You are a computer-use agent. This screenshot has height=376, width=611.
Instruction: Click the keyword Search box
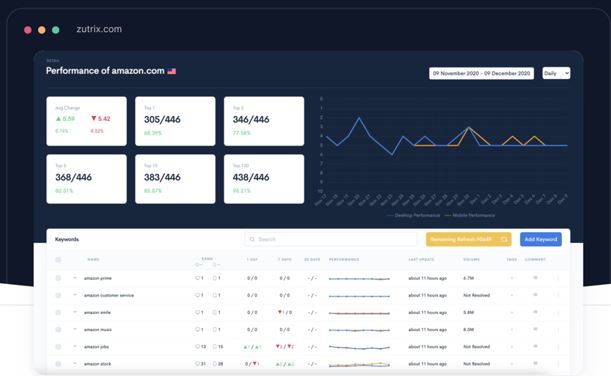(x=331, y=239)
